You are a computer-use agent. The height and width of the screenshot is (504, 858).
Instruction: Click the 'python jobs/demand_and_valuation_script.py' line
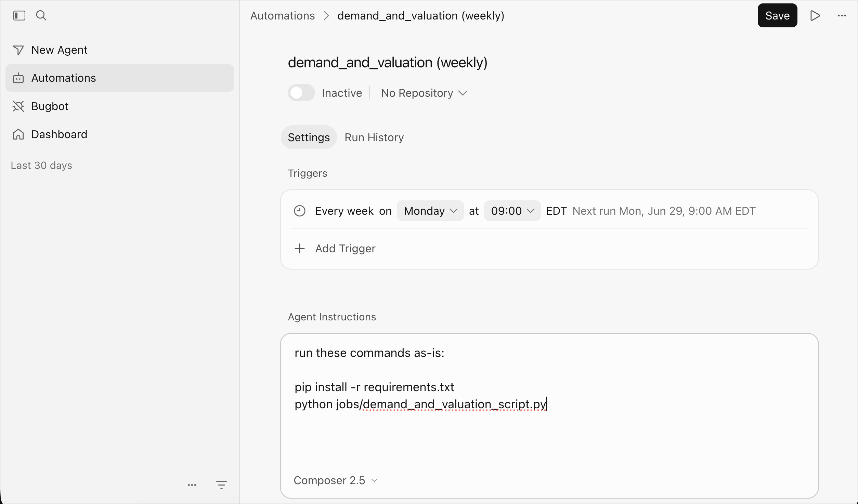pos(420,404)
